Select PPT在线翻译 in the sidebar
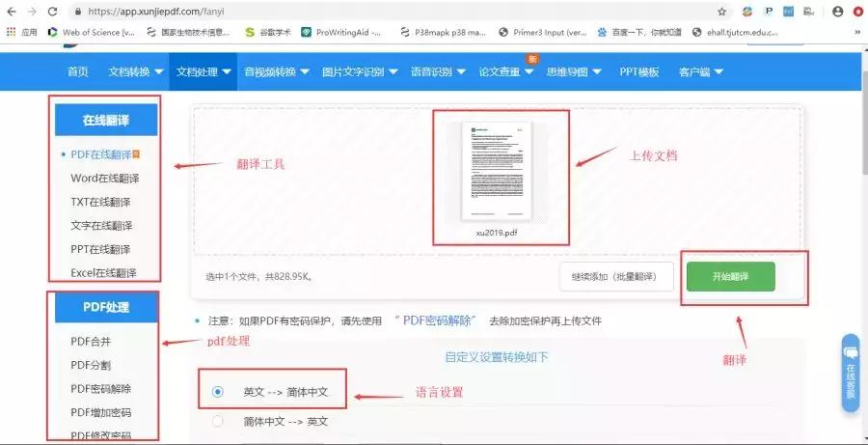Image resolution: width=868 pixels, height=445 pixels. (x=100, y=249)
